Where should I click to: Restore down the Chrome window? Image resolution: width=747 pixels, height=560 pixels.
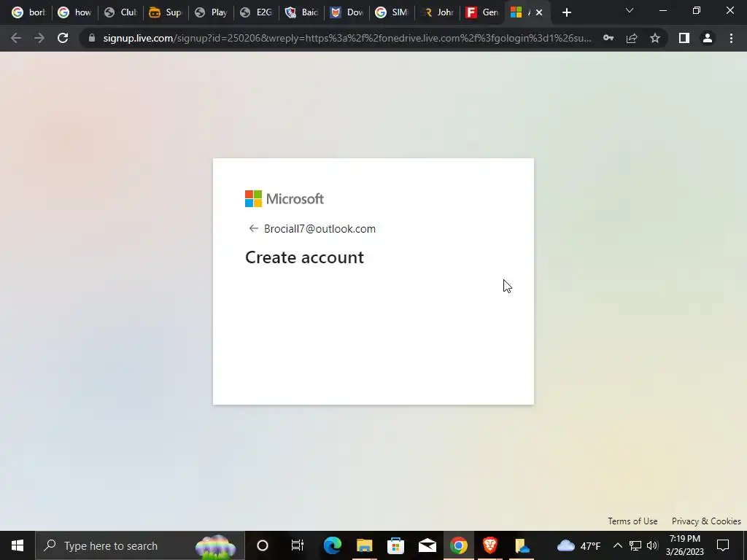pos(697,10)
